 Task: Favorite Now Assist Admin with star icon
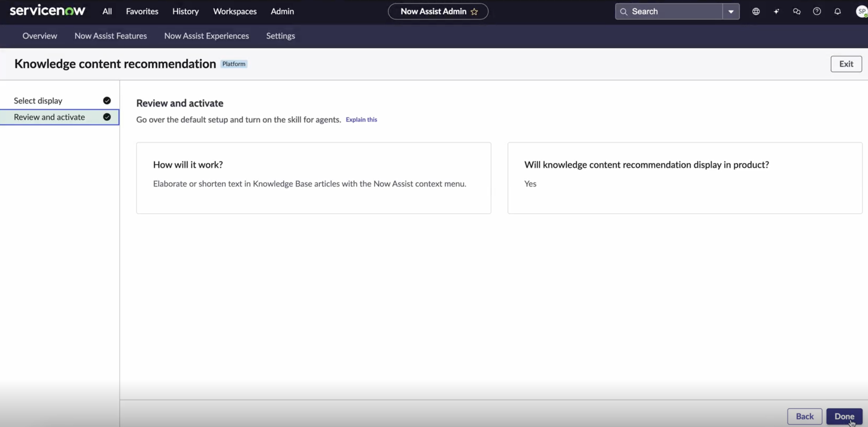click(474, 12)
